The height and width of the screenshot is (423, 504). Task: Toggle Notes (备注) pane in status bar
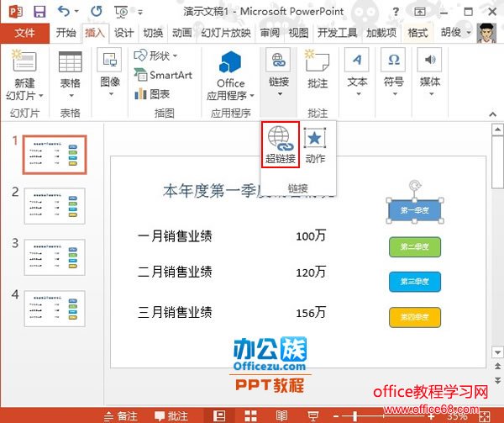[121, 416]
